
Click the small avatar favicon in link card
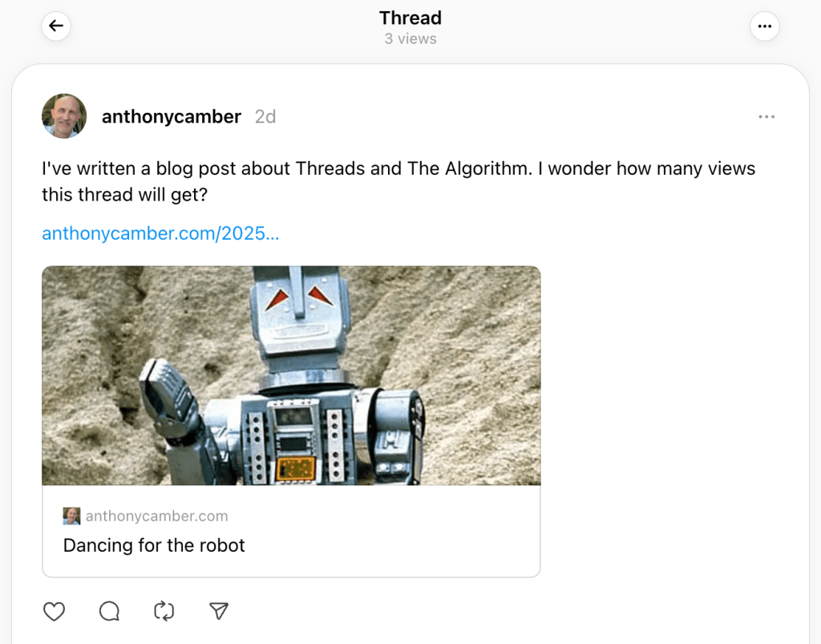point(71,516)
